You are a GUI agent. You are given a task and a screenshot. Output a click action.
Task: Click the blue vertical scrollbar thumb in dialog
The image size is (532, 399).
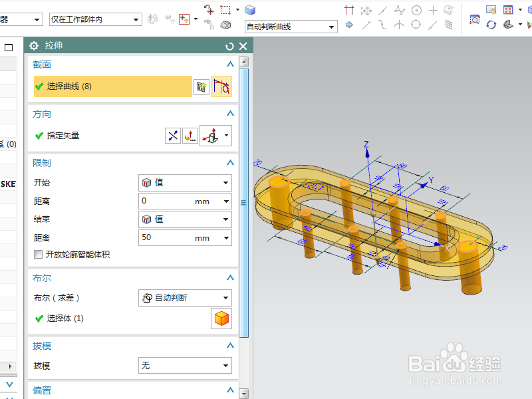(243, 203)
